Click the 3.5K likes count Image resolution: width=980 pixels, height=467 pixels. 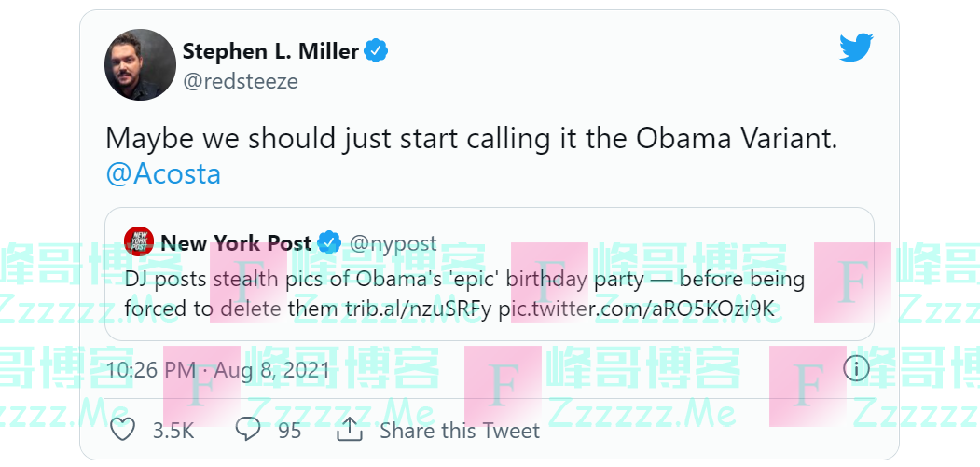173,431
